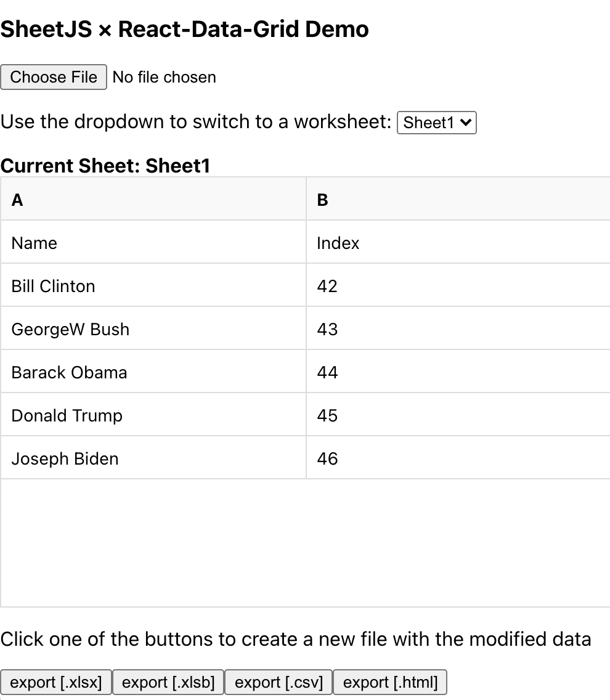Select the Bill Clinton cell
Viewport: 610px width, 700px height.
[152, 285]
